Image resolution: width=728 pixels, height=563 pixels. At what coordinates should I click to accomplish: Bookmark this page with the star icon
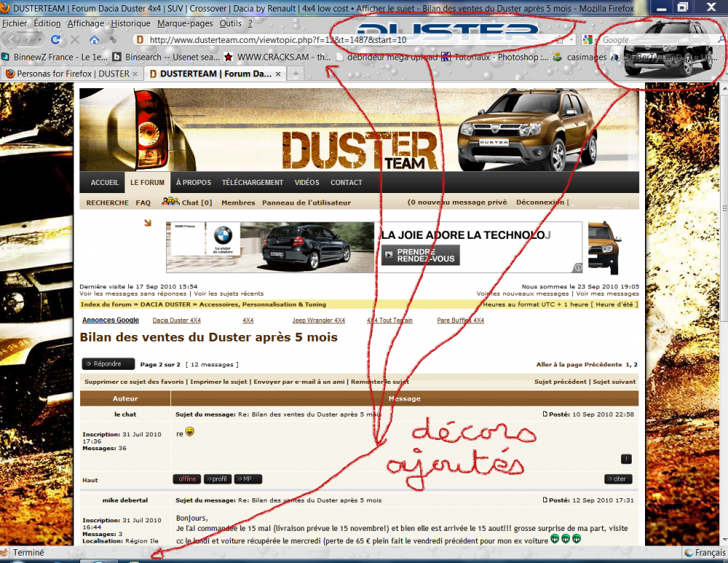click(x=560, y=40)
